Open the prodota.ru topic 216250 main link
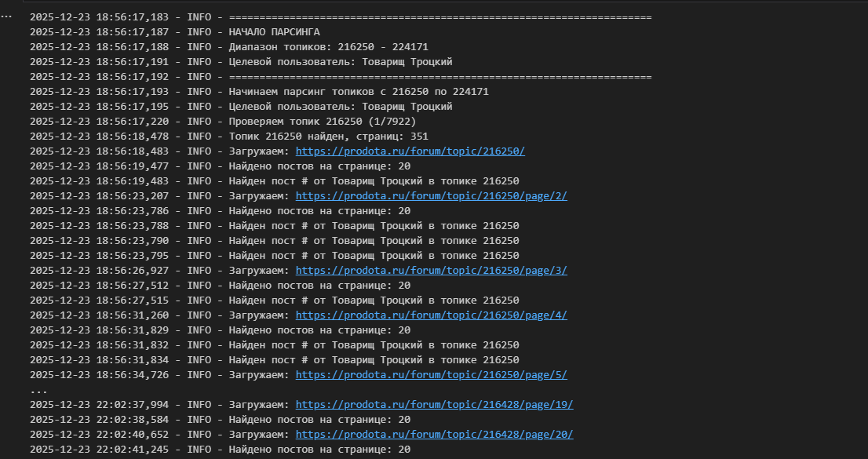Screen dimensions: 868x459 click(410, 151)
